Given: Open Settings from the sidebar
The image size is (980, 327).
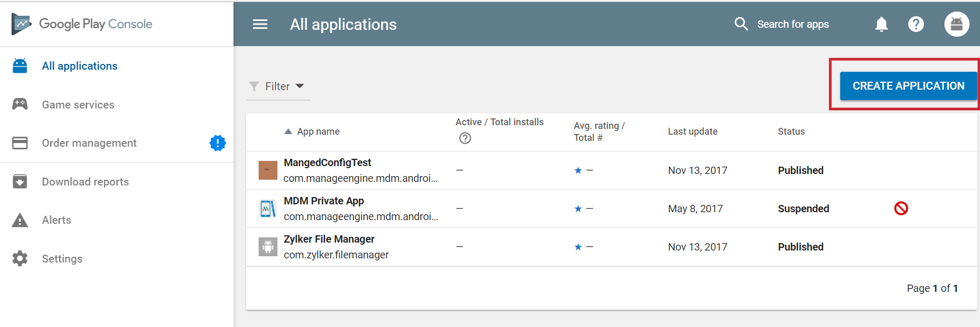Looking at the screenshot, I should point(62,259).
